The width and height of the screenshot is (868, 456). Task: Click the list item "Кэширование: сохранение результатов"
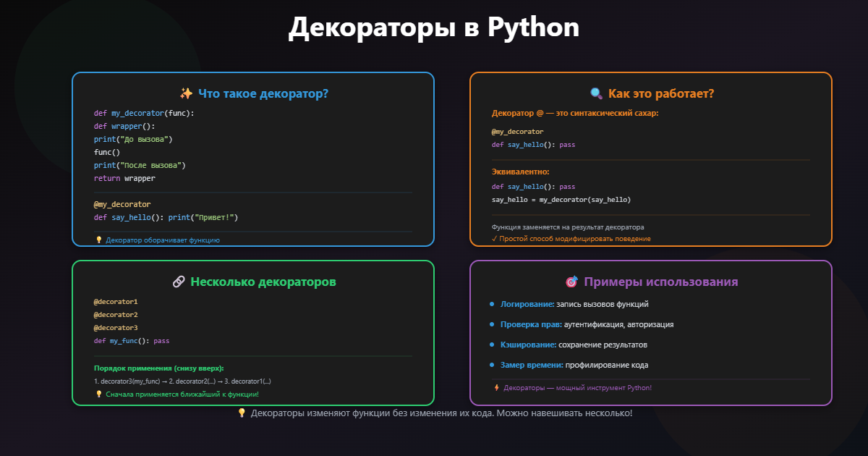[574, 345]
